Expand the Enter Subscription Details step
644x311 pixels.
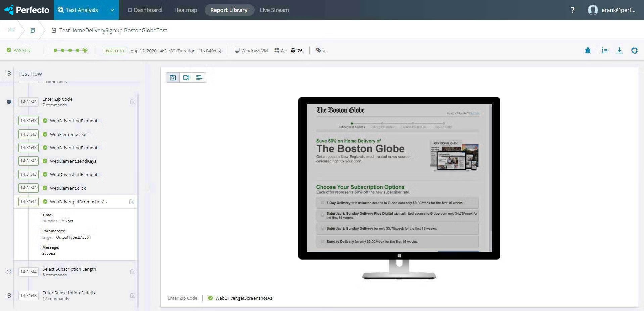tap(9, 295)
